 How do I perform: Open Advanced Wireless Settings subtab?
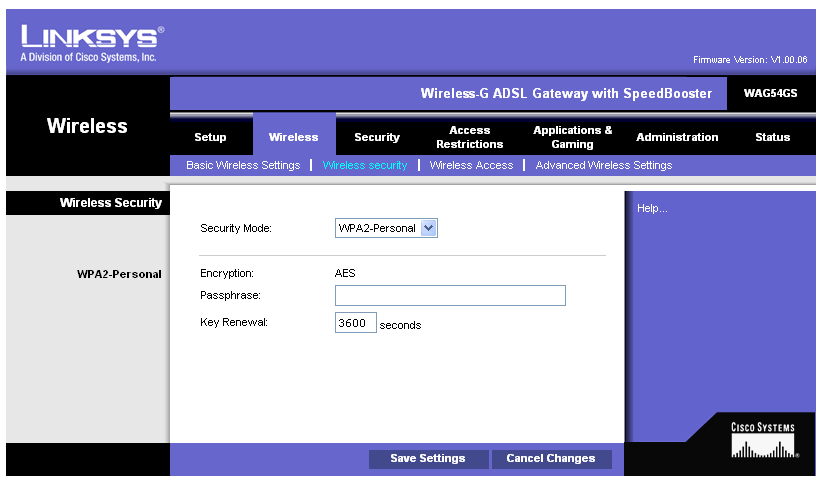click(603, 165)
